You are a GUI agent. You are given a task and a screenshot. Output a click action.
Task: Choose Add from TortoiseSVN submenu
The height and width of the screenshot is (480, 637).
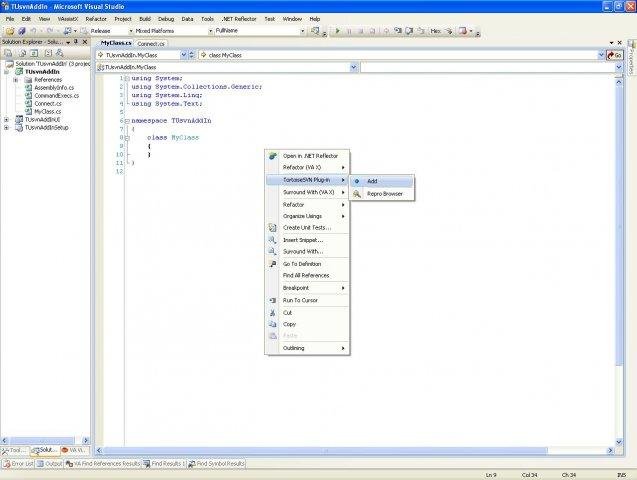(x=381, y=181)
